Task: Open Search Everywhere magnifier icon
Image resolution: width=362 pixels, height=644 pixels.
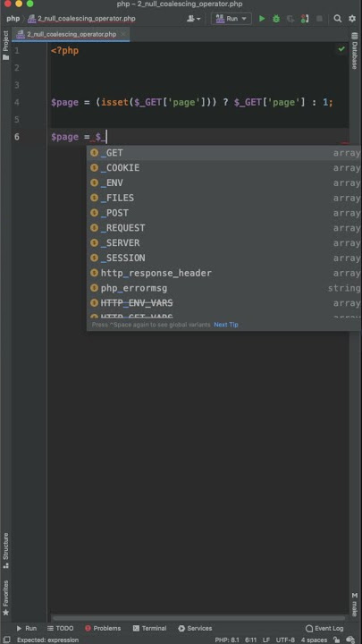Action: tap(337, 19)
